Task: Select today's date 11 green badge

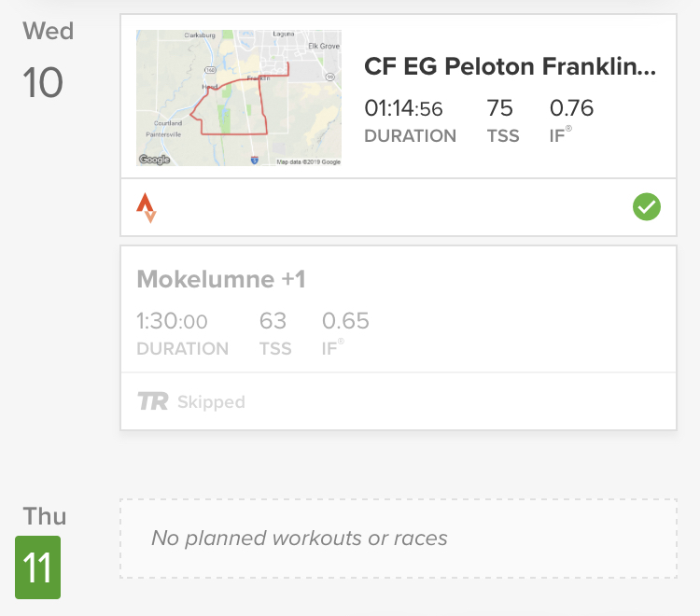Action: point(38,567)
